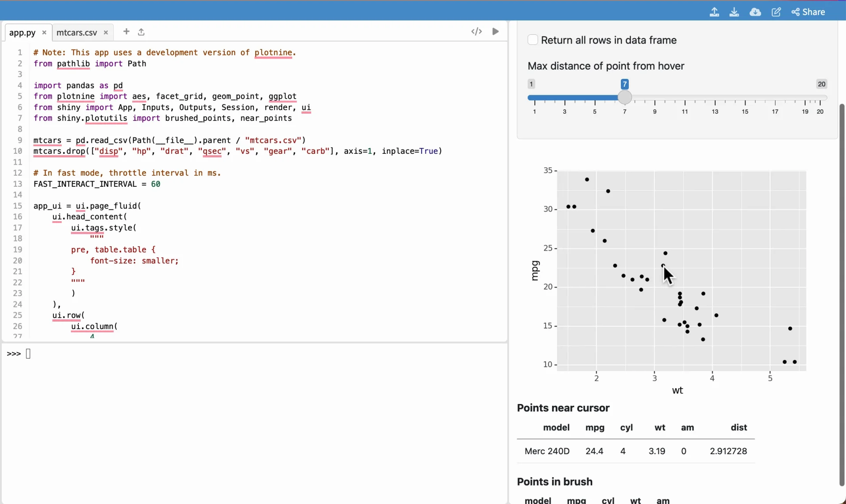Click the code brackets icon above editor
Image resolution: width=846 pixels, height=504 pixels.
pos(476,31)
